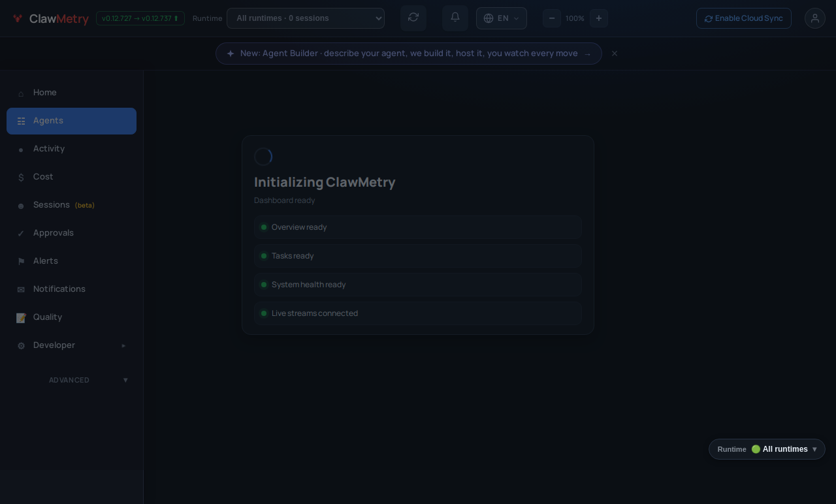Open the Quality page
This screenshot has height=504, width=836.
tap(72, 317)
